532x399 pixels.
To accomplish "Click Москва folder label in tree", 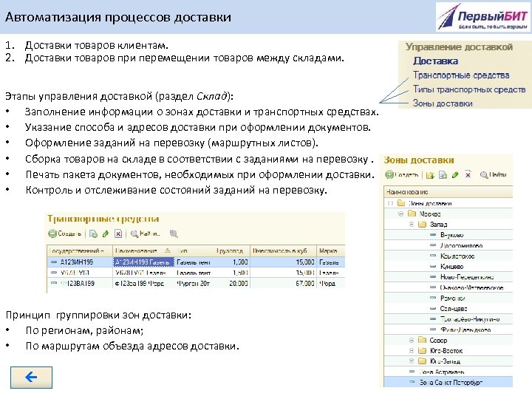I will pyautogui.click(x=430, y=214).
